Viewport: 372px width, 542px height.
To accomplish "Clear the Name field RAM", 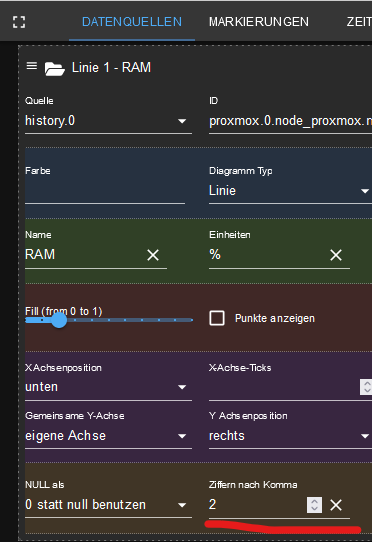I will pyautogui.click(x=153, y=255).
